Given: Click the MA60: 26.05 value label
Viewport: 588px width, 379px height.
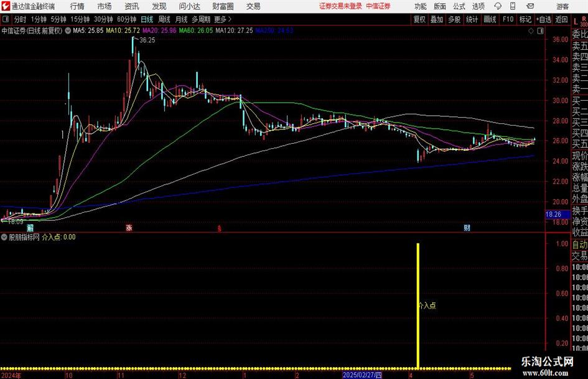Looking at the screenshot, I should pyautogui.click(x=196, y=30).
